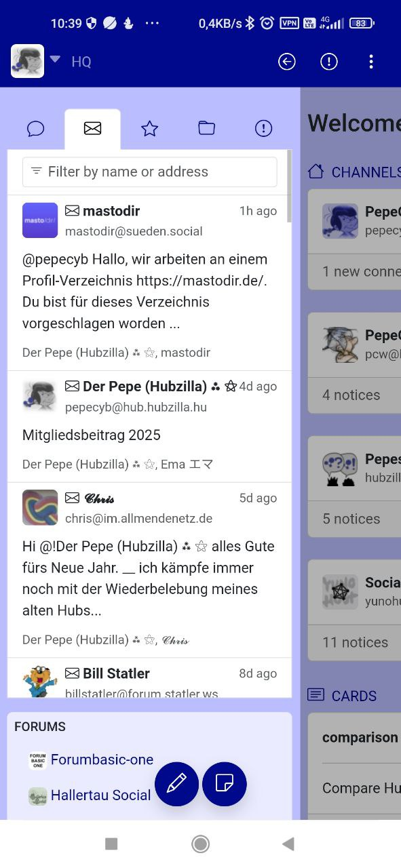Open the Hallertau Social forum link
This screenshot has width=401, height=868.
(100, 795)
